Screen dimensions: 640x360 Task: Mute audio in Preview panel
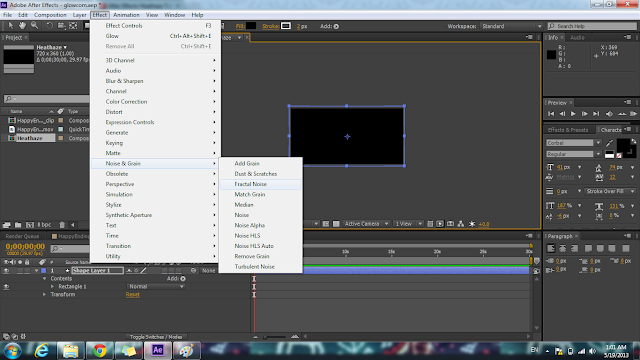609,114
